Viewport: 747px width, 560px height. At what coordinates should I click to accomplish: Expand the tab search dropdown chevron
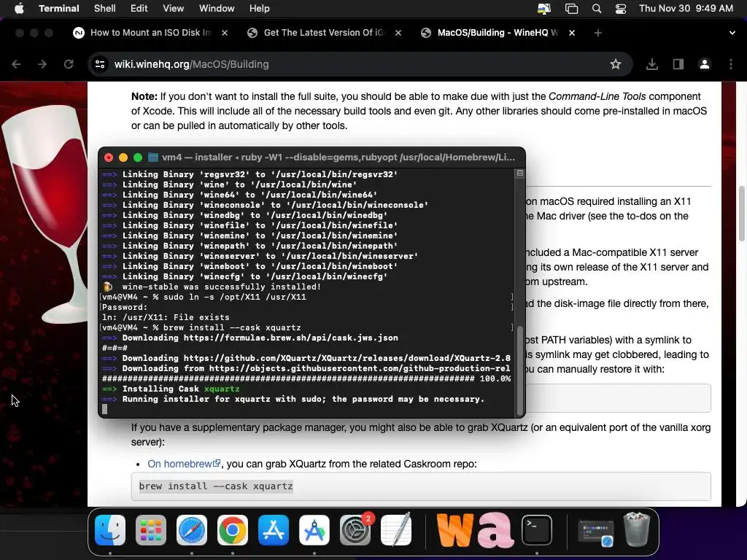pyautogui.click(x=732, y=32)
